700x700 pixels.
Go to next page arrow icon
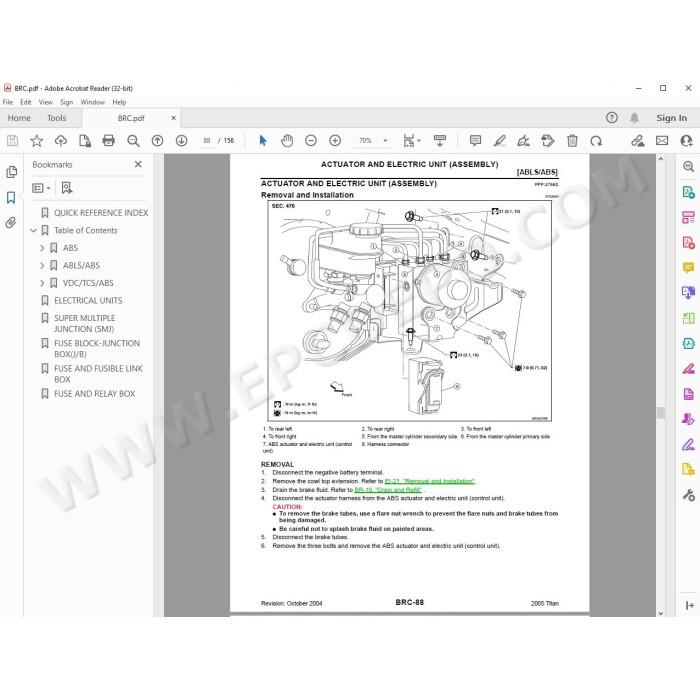181,141
